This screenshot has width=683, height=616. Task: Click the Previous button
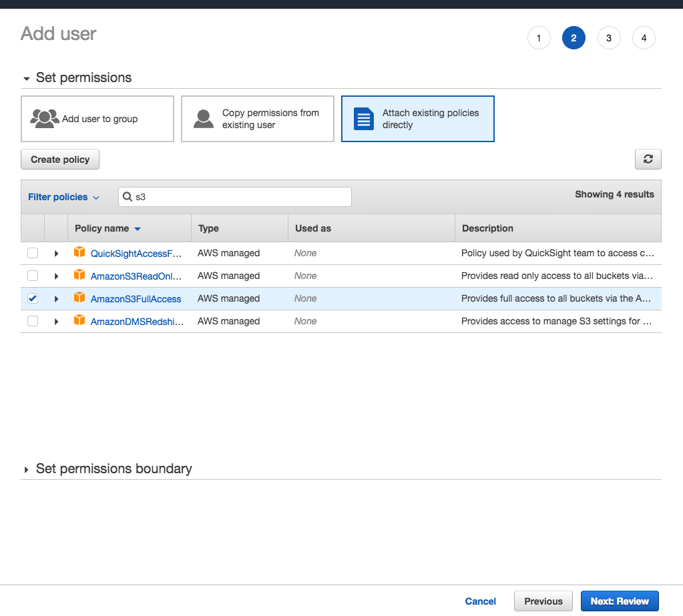point(543,601)
